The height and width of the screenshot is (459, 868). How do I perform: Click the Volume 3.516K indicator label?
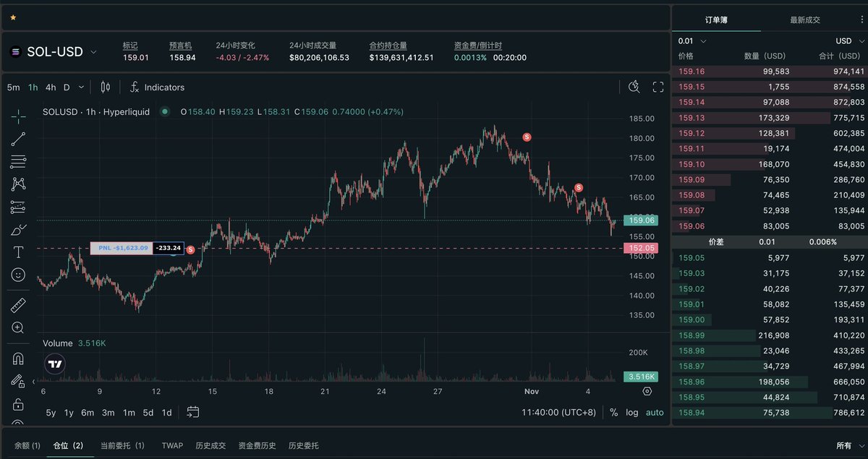(x=75, y=343)
